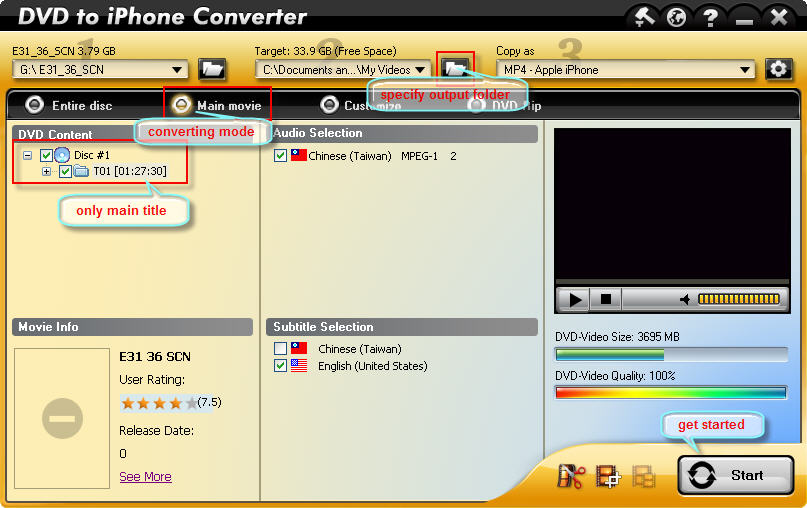This screenshot has width=807, height=508.
Task: Open the help question mark icon
Action: 710,17
